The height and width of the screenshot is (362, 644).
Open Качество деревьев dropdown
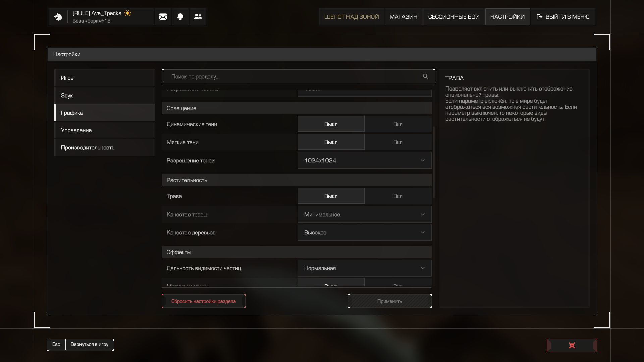click(x=365, y=232)
